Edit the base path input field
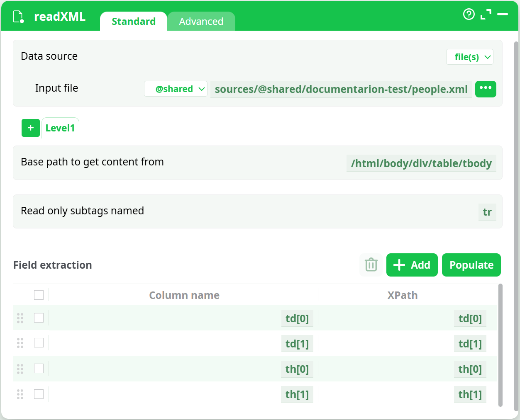This screenshot has height=420, width=520. coord(421,163)
